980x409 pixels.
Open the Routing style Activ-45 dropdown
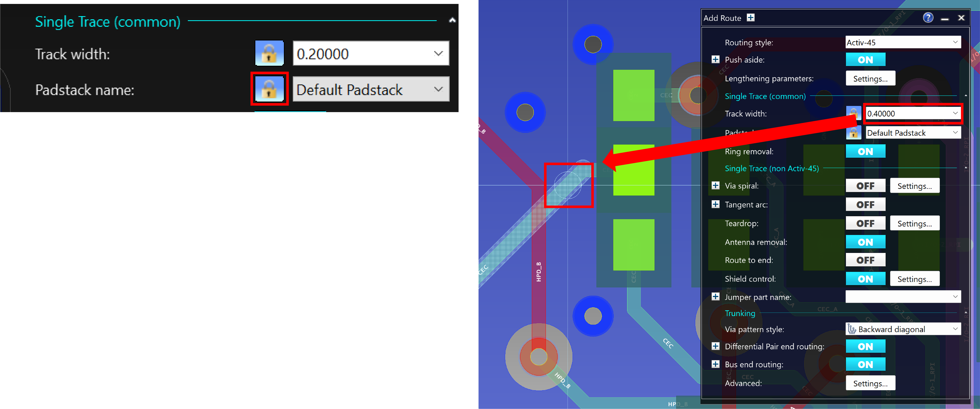[903, 42]
